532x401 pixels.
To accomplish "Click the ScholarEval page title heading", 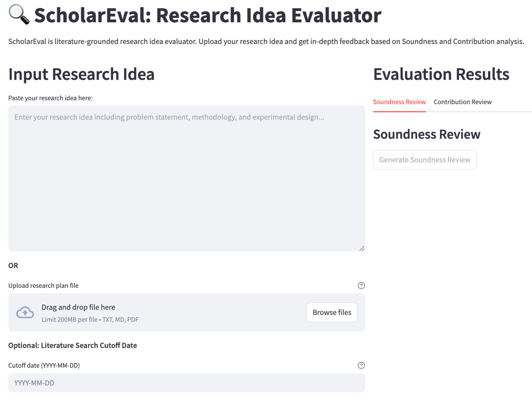I will click(207, 15).
